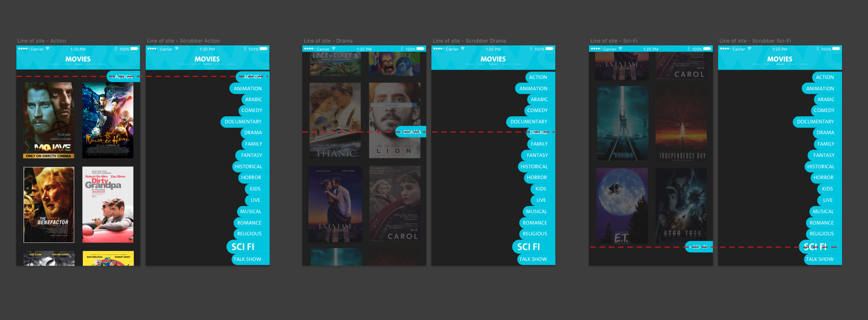Choose HISTORICAL in Scrubber Action artboard
The width and height of the screenshot is (868, 320).
click(250, 166)
